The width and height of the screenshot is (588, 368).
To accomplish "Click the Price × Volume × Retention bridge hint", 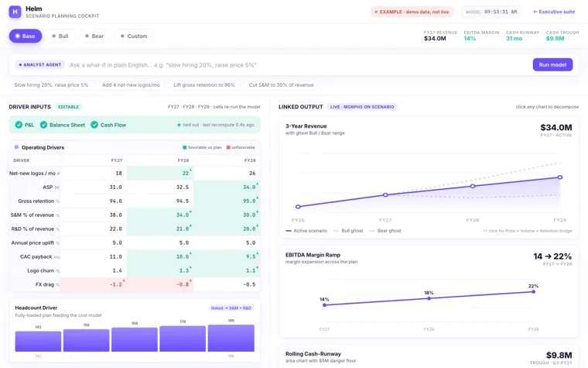I will coord(528,231).
